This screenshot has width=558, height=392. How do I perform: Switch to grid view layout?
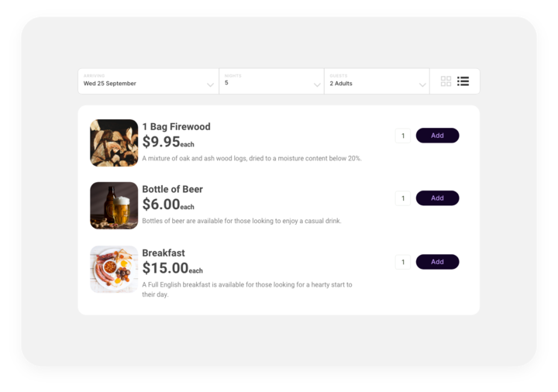coord(446,81)
